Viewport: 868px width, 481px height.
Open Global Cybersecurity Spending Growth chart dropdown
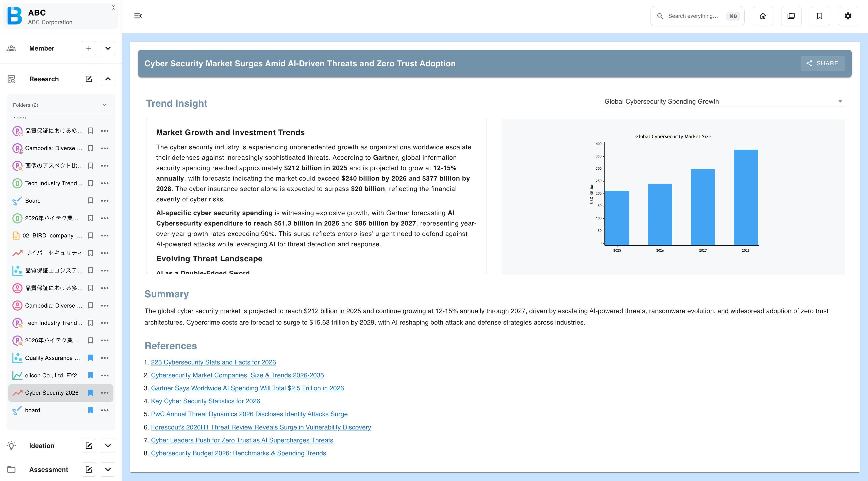point(724,102)
